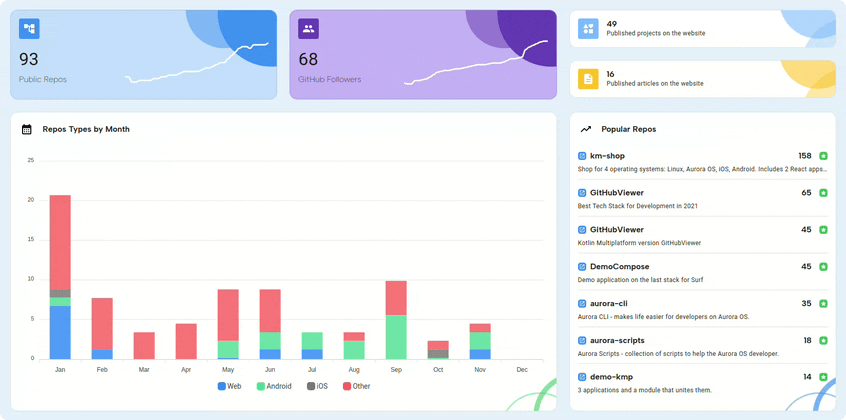Toggle the Web series in chart legend
Image resolution: width=846 pixels, height=420 pixels.
(229, 387)
